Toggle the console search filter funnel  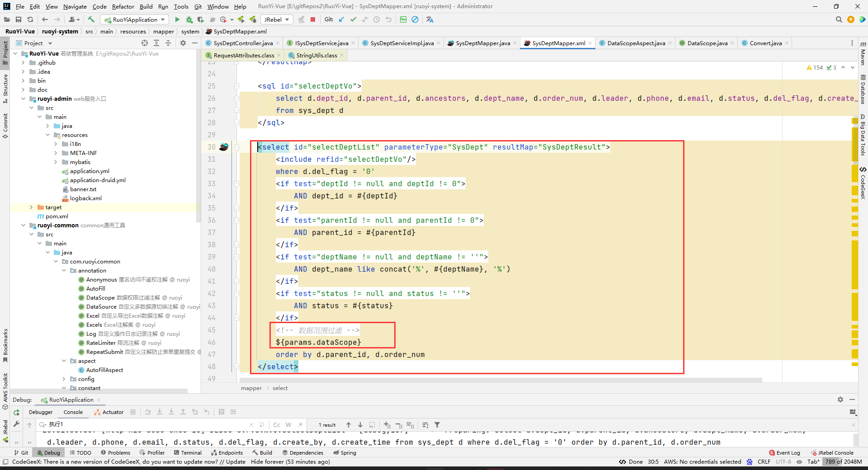[437, 425]
